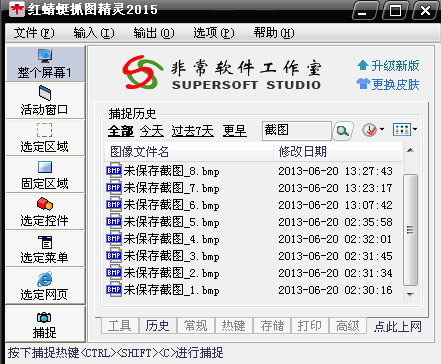Select file name 未保存截图_8.bmp

[172, 171]
